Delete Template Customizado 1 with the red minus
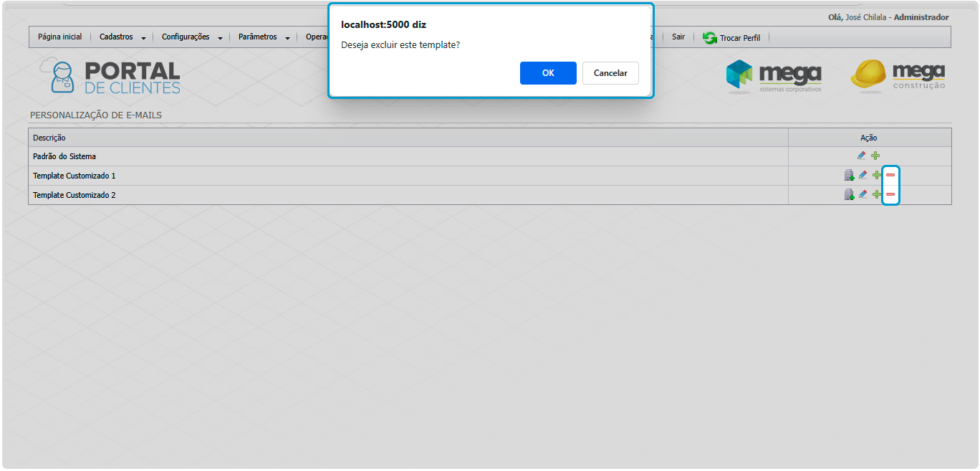 pyautogui.click(x=890, y=175)
